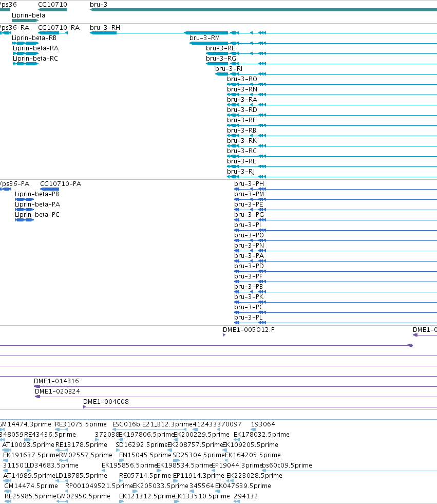Screen dimensions: 437x504
Task: Select the EK047639.5prime EST label
Action: click(x=243, y=486)
